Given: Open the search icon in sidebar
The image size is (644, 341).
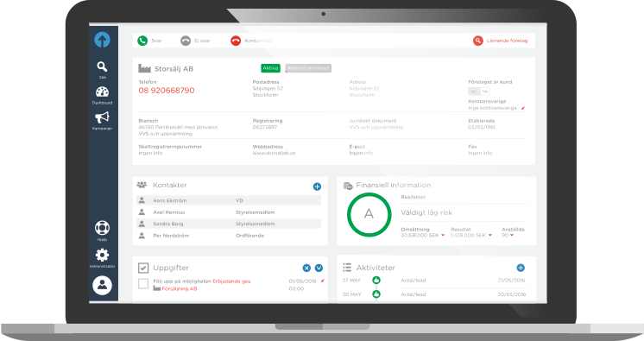Looking at the screenshot, I should 102,66.
